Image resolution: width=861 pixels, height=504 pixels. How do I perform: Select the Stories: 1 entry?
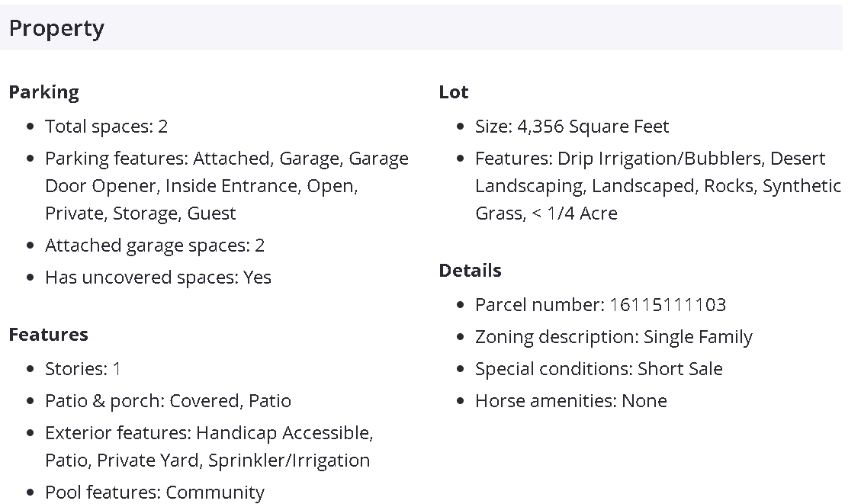coord(83,369)
